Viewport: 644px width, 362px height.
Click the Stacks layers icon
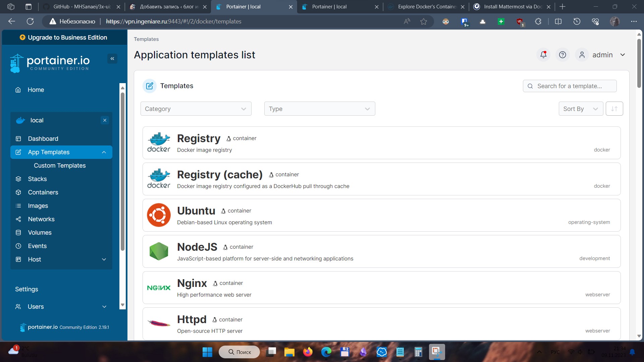coord(18,179)
